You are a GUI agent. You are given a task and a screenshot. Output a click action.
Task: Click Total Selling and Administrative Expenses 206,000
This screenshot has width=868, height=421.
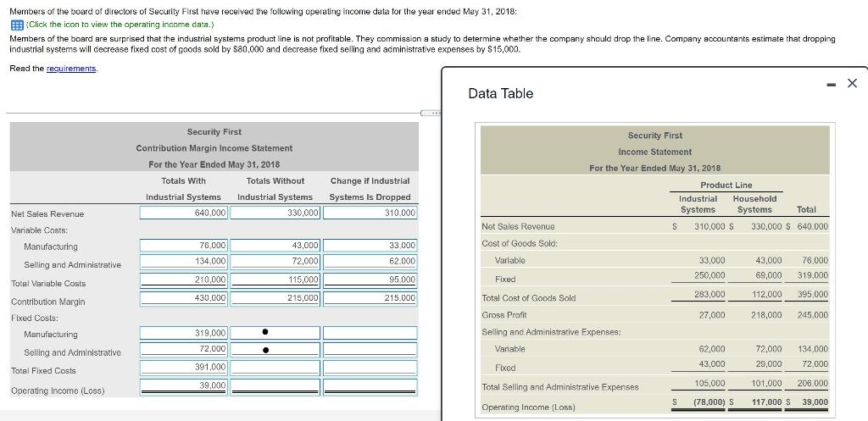point(813,383)
